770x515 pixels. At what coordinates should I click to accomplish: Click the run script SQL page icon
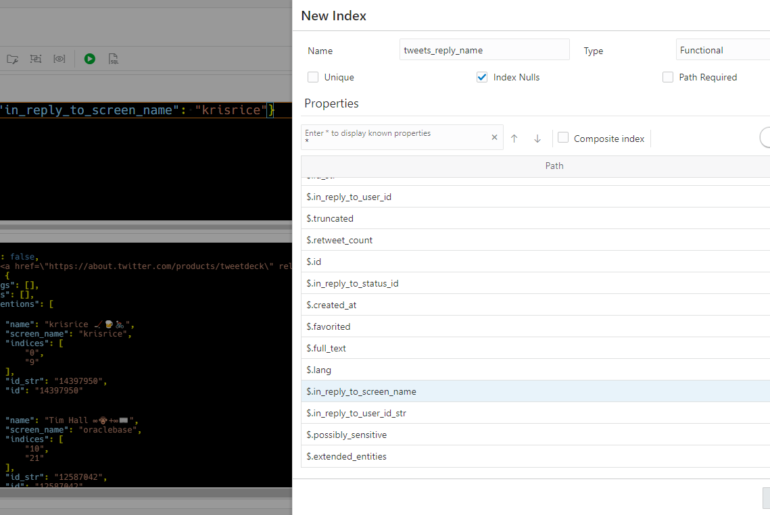tap(113, 59)
